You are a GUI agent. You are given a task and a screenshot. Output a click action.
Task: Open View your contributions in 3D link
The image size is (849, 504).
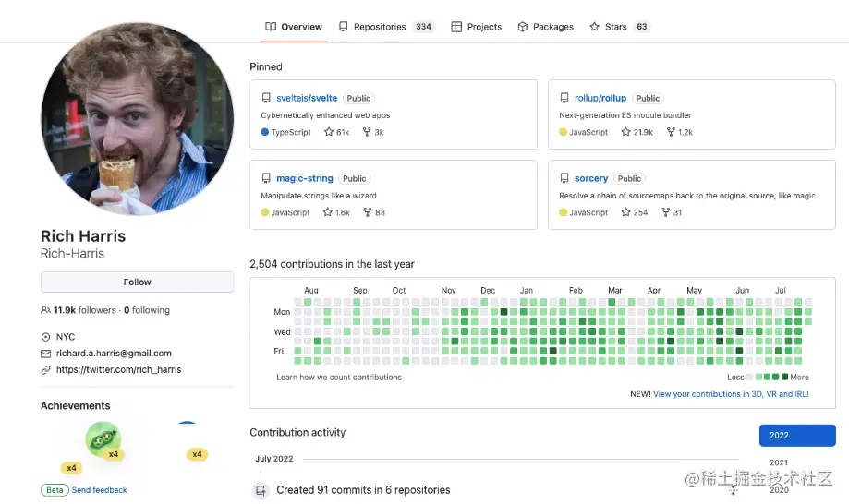click(731, 393)
